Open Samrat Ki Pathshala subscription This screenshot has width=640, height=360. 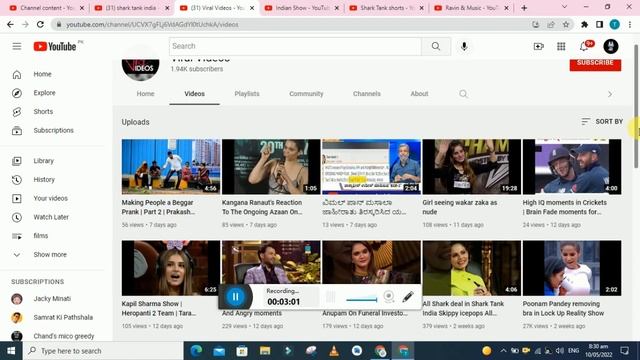point(63,318)
